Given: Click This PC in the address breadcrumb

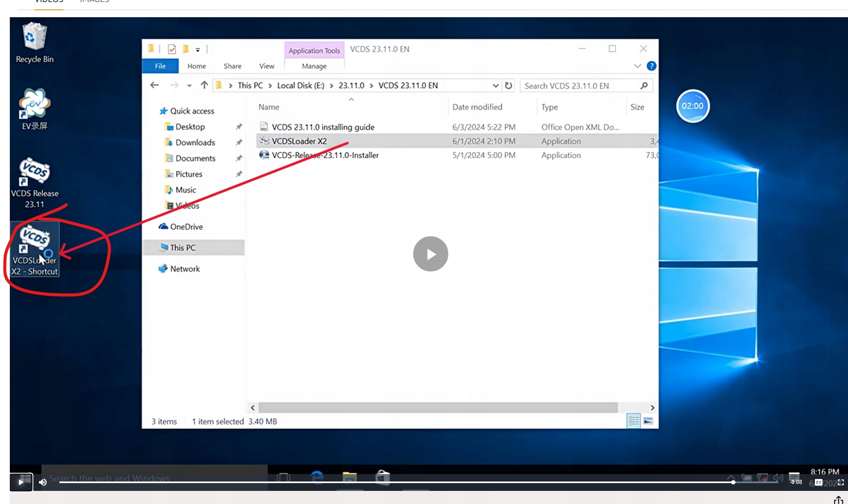Looking at the screenshot, I should (x=250, y=86).
